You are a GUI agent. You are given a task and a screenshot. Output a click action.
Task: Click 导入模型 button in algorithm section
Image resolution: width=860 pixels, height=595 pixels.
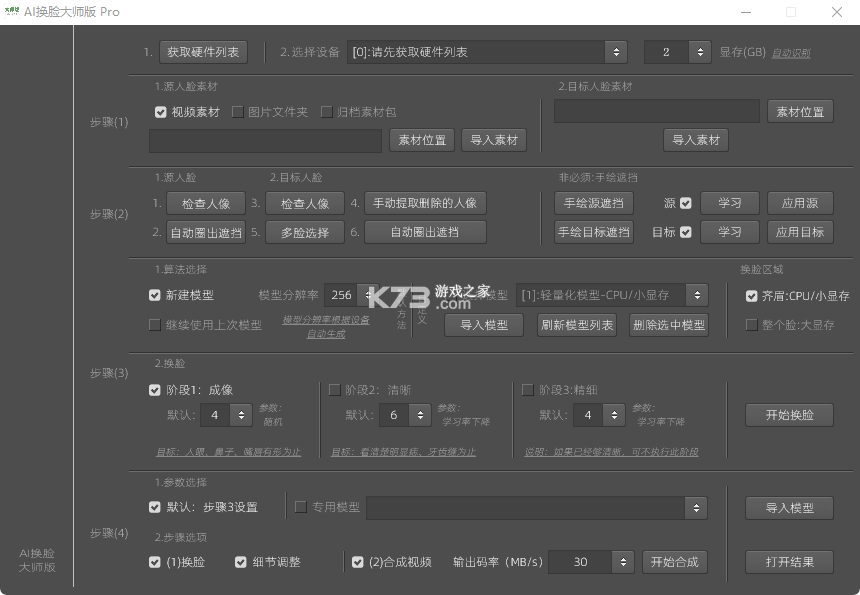[x=484, y=325]
